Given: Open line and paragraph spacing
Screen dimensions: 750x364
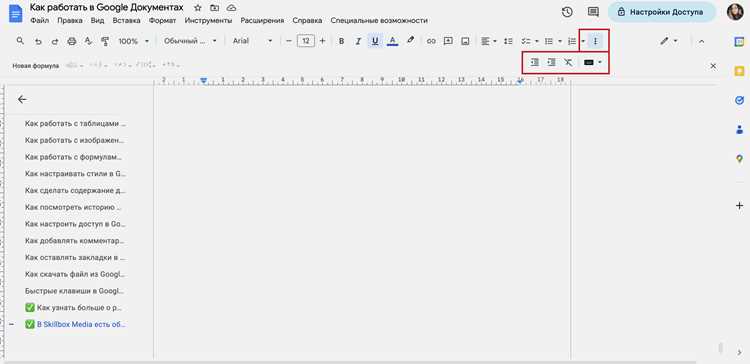Looking at the screenshot, I should point(508,42).
